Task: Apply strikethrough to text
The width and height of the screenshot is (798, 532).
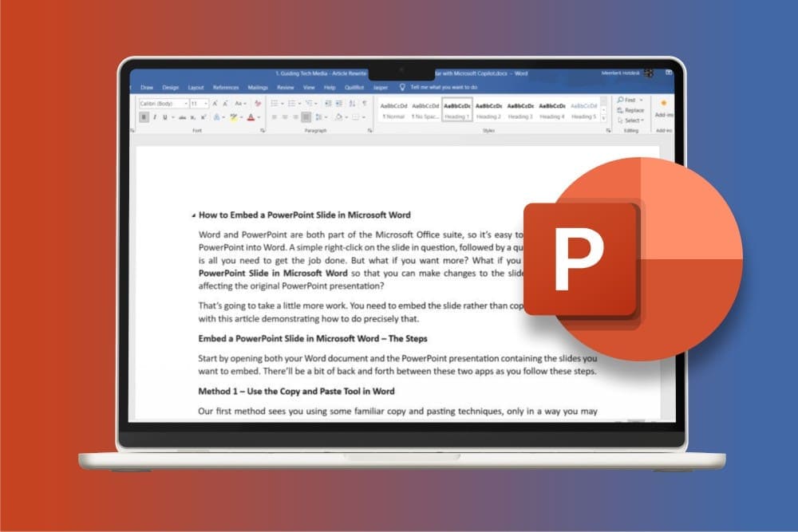Action: click(x=182, y=117)
